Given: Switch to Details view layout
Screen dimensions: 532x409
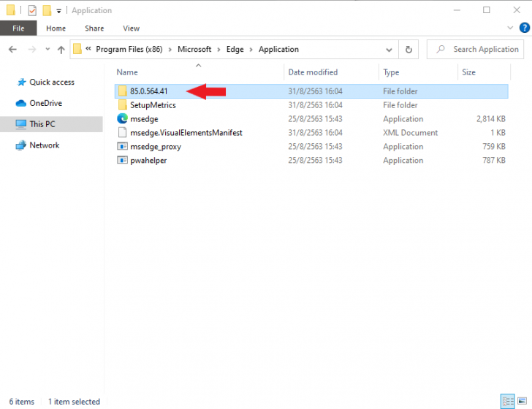Looking at the screenshot, I should point(508,402).
